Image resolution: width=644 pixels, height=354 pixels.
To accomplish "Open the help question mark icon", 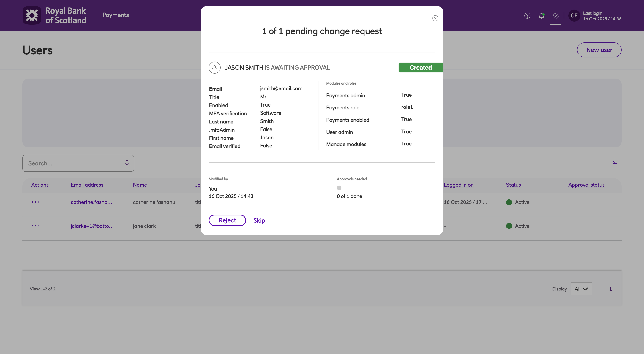I will (527, 16).
